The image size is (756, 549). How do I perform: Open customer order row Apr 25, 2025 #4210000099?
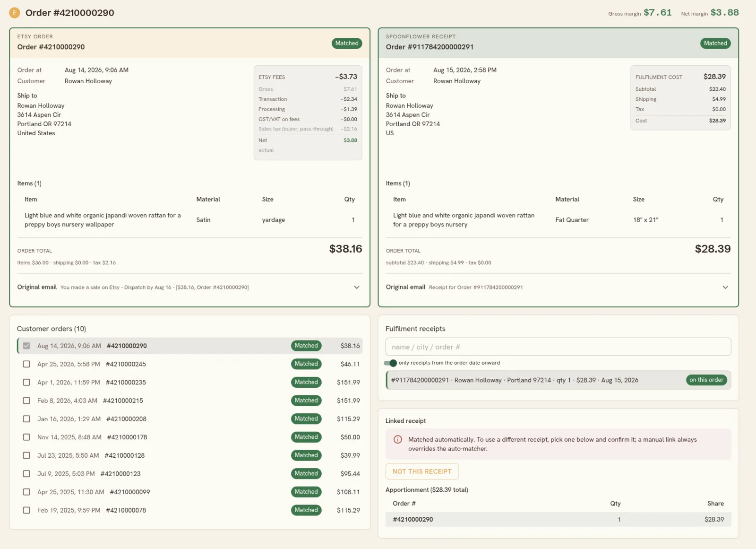(190, 492)
